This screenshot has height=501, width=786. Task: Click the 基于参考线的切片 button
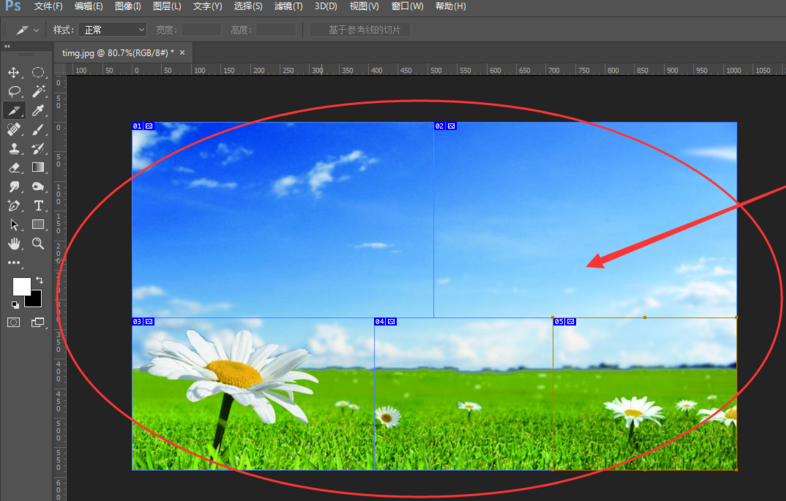pyautogui.click(x=359, y=30)
